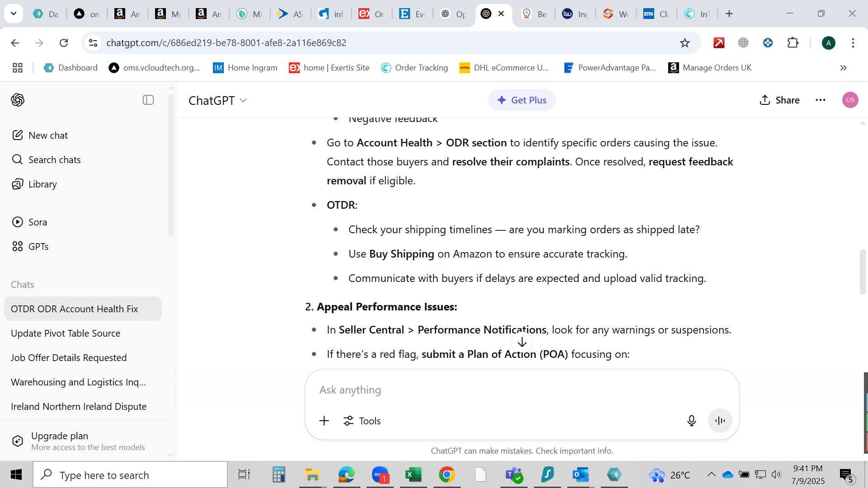The width and height of the screenshot is (868, 488).
Task: Open the Order Tracking bookmark
Action: (415, 68)
